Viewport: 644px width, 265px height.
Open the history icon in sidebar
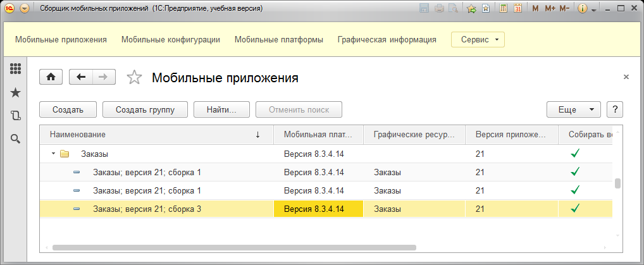pyautogui.click(x=16, y=116)
